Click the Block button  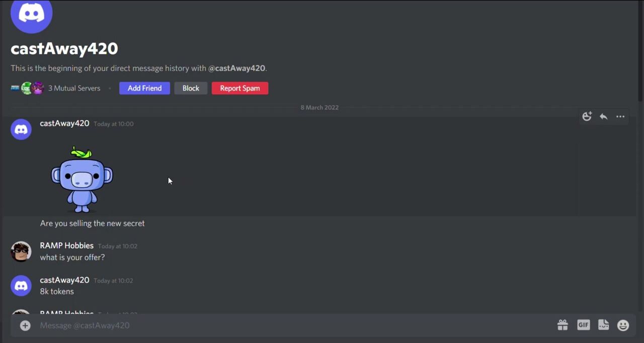(191, 88)
